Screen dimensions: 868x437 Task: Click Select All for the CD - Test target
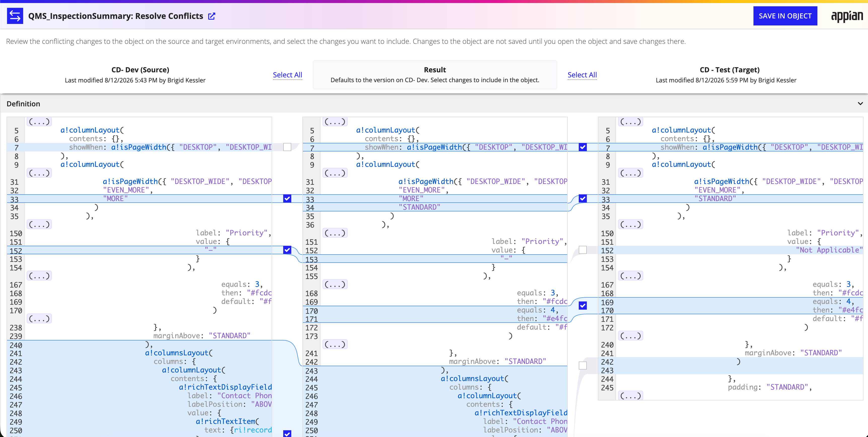click(x=582, y=75)
